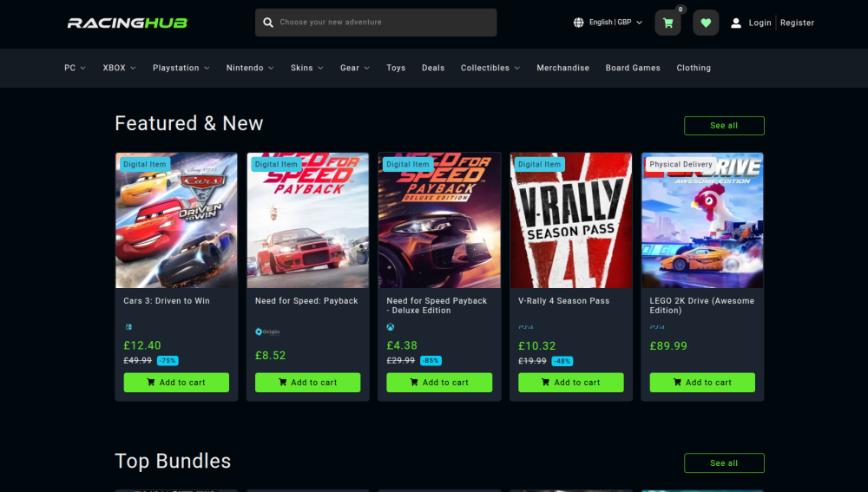Click the 'Need for Speed: Payback' title

coord(306,301)
